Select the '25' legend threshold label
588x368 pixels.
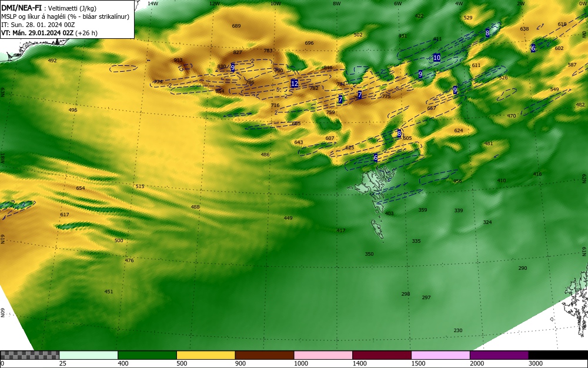click(63, 363)
